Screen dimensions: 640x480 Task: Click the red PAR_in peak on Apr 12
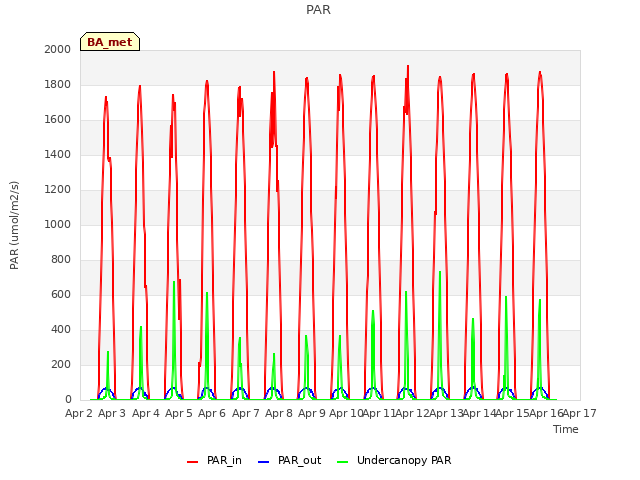(x=408, y=67)
